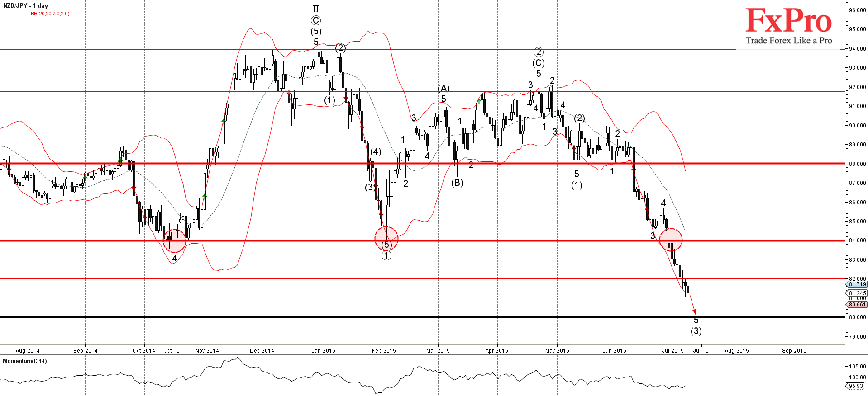Choose the May-2015 date label
The image size is (868, 396).
click(557, 351)
